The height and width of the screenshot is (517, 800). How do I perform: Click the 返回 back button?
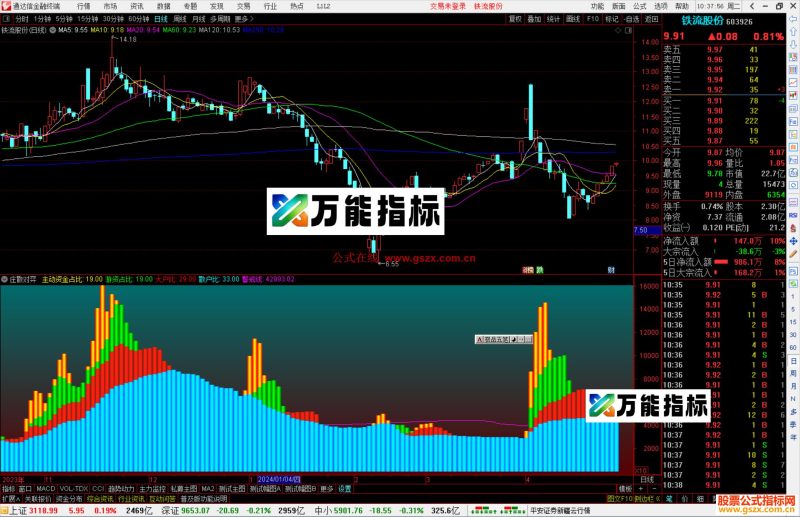point(651,19)
